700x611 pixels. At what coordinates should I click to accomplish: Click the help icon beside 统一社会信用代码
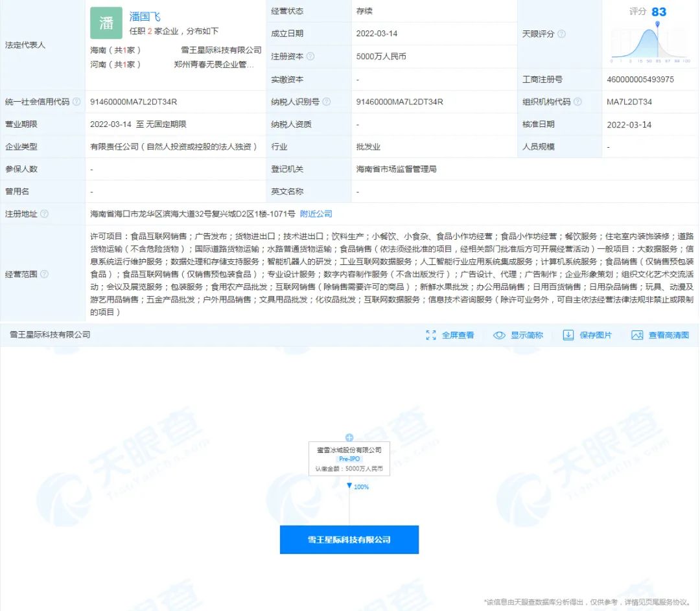pos(76,102)
